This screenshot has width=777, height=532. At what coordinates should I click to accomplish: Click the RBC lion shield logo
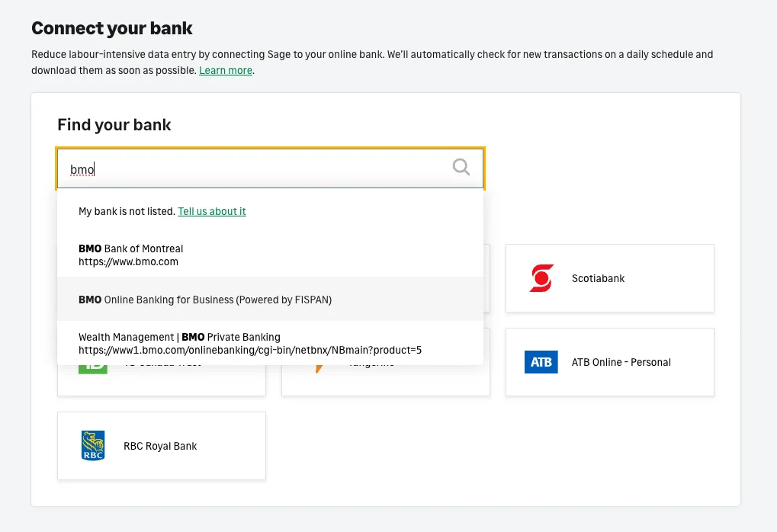pyautogui.click(x=93, y=446)
